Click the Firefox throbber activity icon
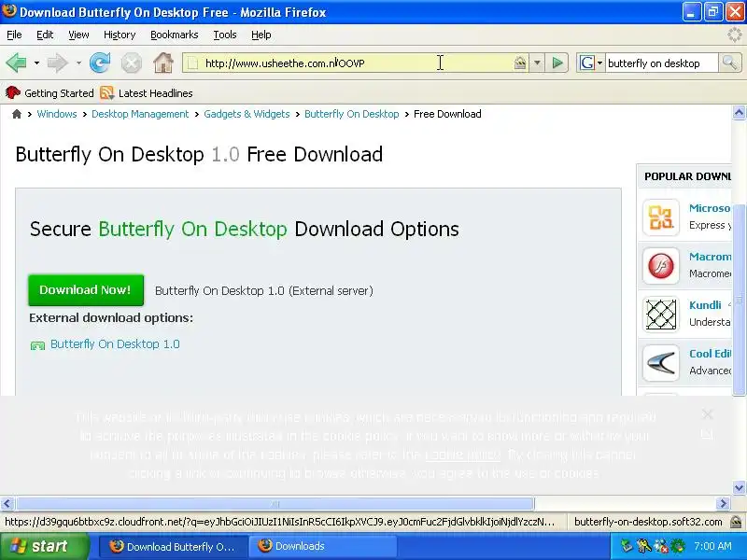The image size is (747, 560). click(735, 35)
